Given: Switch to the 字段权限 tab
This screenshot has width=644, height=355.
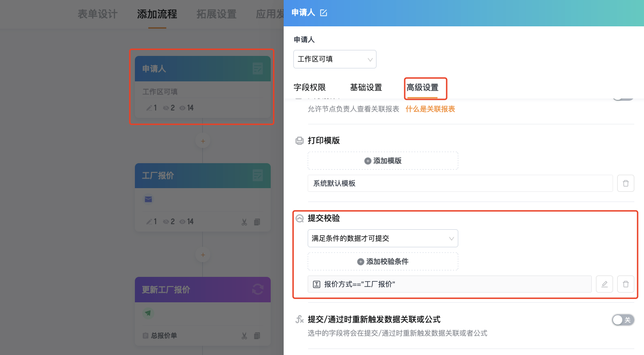Looking at the screenshot, I should (310, 87).
